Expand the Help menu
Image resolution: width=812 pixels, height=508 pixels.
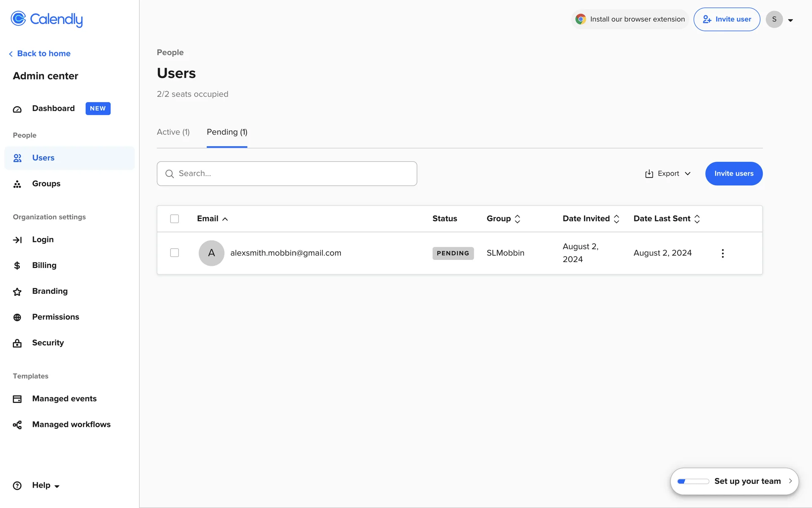point(46,486)
